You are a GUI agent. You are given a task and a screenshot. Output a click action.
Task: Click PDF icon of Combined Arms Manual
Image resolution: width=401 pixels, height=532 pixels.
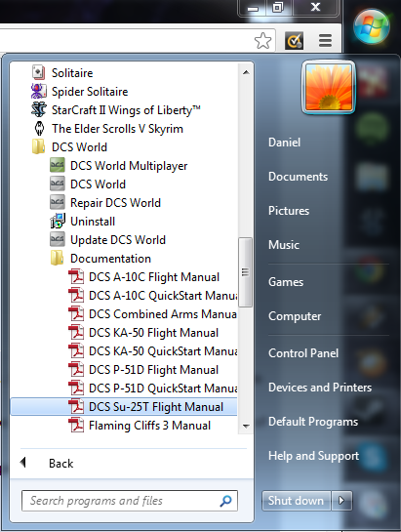76,314
